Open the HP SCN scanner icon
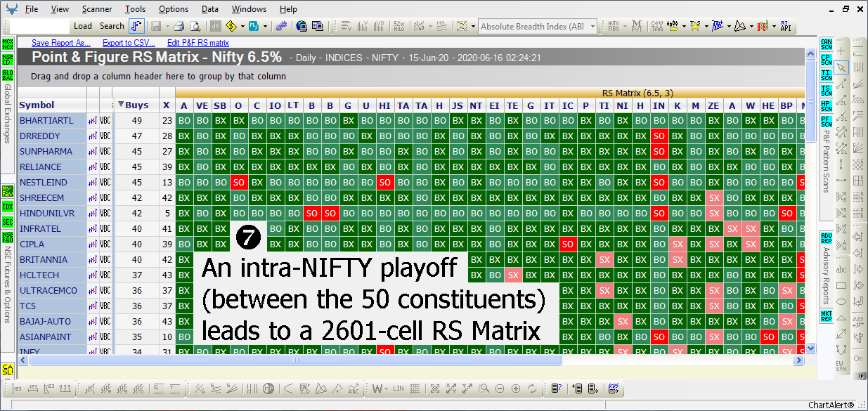This screenshot has height=411, width=868. [827, 106]
